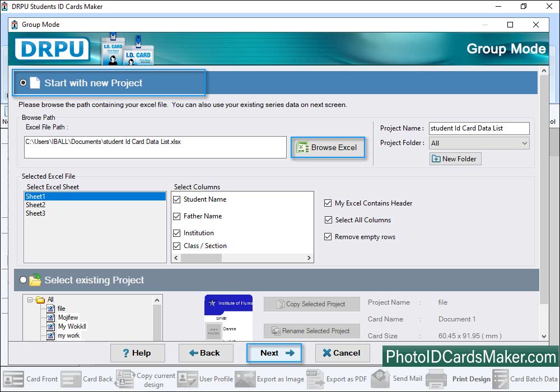Click the 'My Wokkll' project icon
Image resolution: width=560 pixels, height=392 pixels.
point(51,326)
